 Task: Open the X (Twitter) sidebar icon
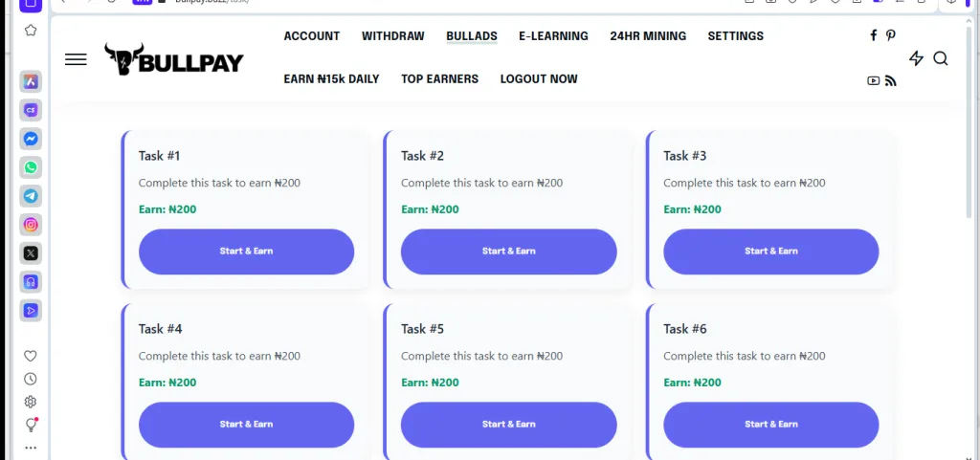[x=31, y=253]
